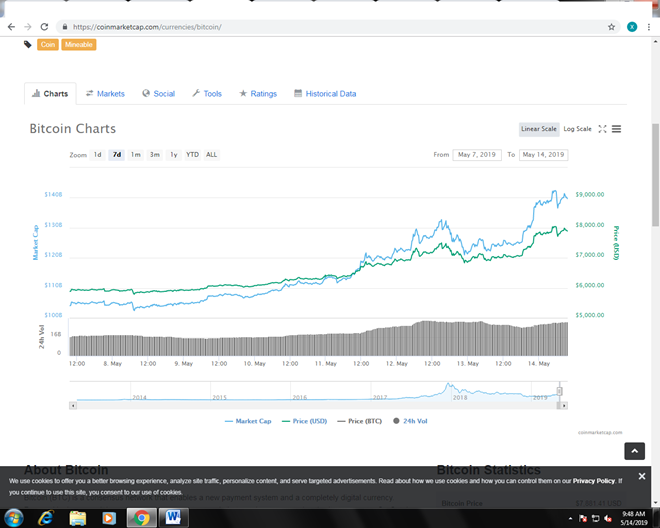Close the cookie notice banner
The height and width of the screenshot is (528, 660).
pos(641,476)
